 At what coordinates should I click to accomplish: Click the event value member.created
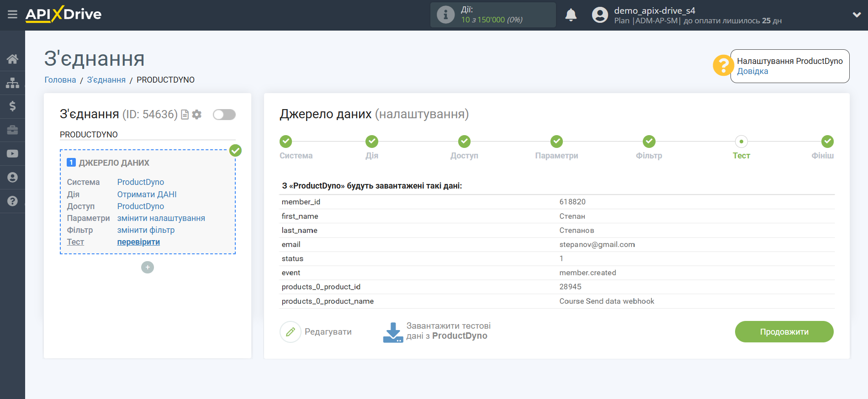click(x=587, y=273)
